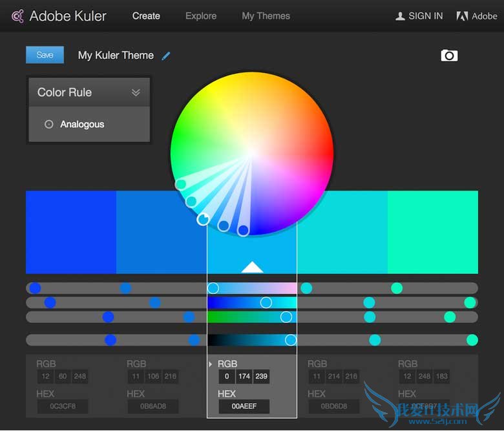Click the pencil icon to rename theme

(x=166, y=56)
